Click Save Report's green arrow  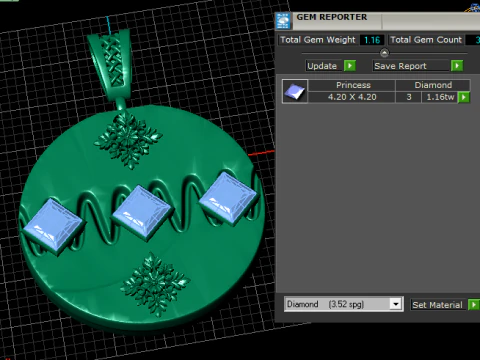click(457, 66)
